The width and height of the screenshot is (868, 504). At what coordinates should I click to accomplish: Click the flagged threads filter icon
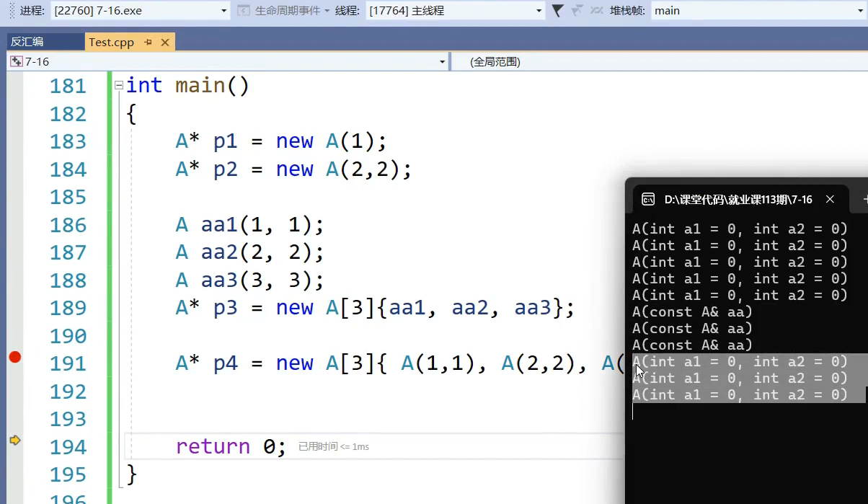coord(577,10)
